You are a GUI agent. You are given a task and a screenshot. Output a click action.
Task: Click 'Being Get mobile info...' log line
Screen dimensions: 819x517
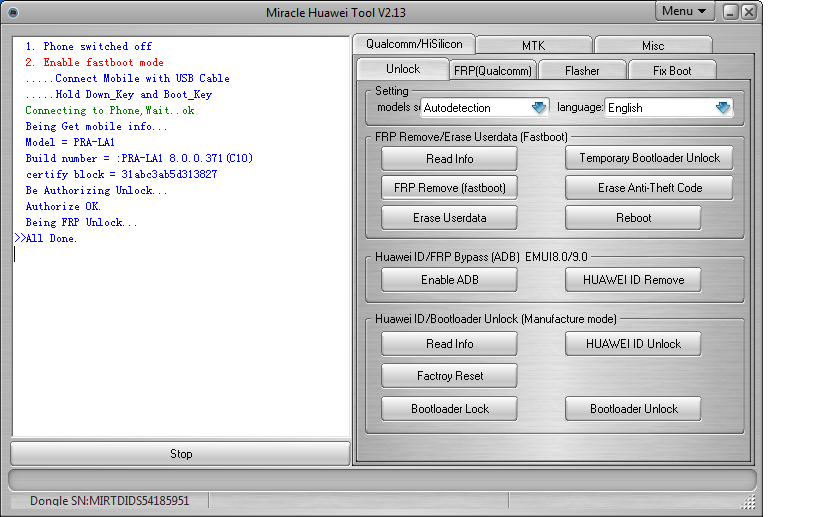96,126
